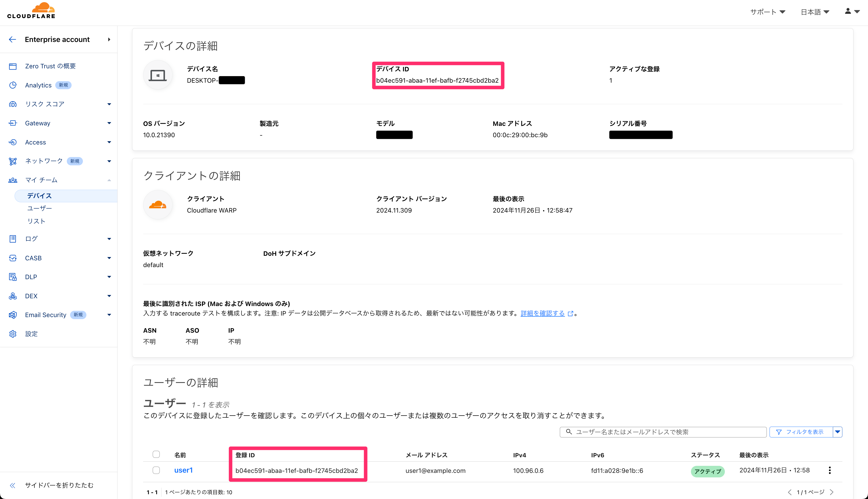This screenshot has height=499, width=868.
Task: Select リスト in sidebar submenu
Action: tap(36, 221)
